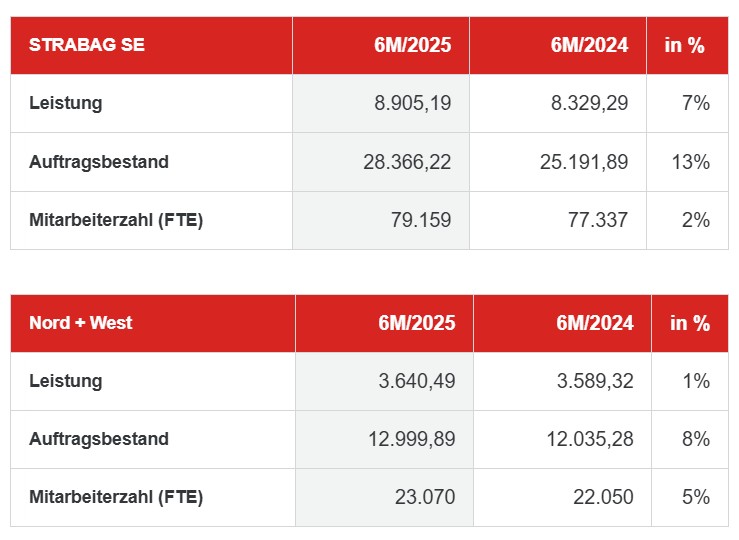Click the 25.191,89 Auftragsbestand cell

tap(584, 162)
